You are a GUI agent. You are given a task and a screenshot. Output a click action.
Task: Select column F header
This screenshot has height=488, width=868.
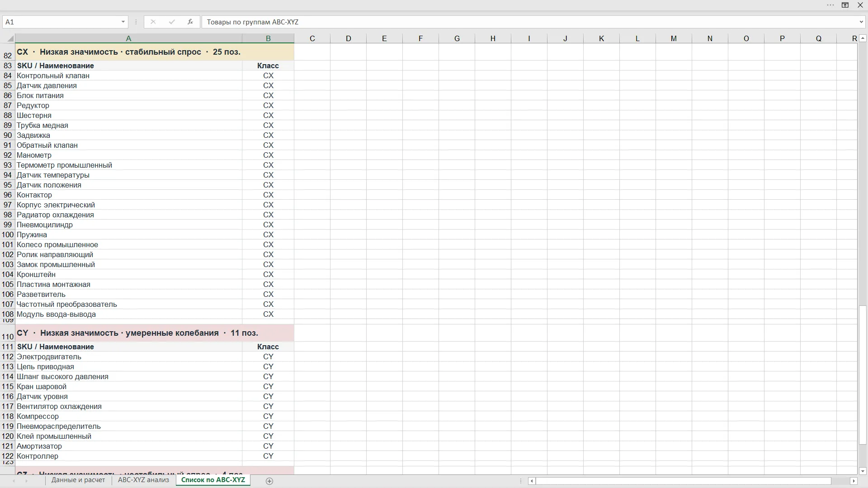pos(421,38)
